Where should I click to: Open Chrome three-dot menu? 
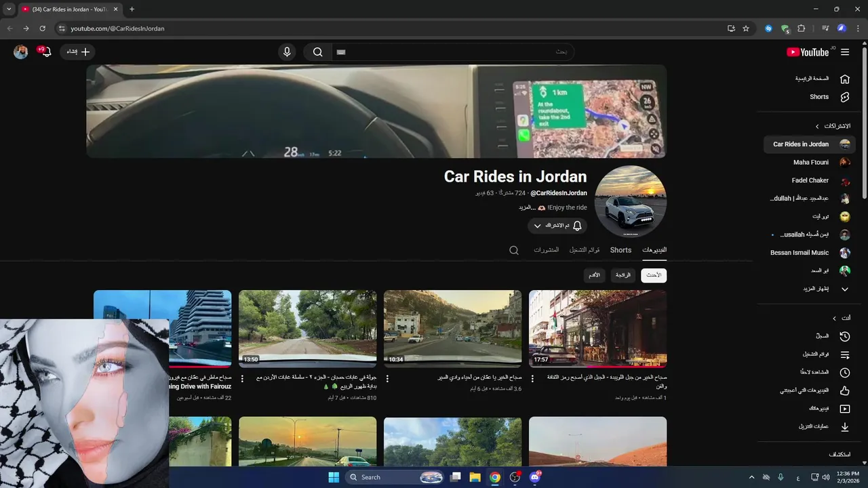(858, 28)
